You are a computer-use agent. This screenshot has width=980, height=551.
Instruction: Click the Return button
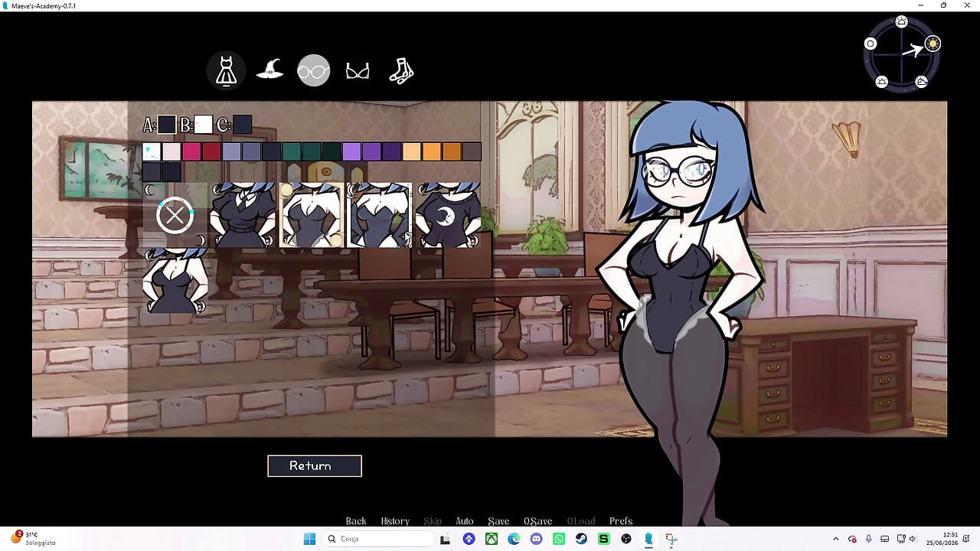(x=314, y=465)
